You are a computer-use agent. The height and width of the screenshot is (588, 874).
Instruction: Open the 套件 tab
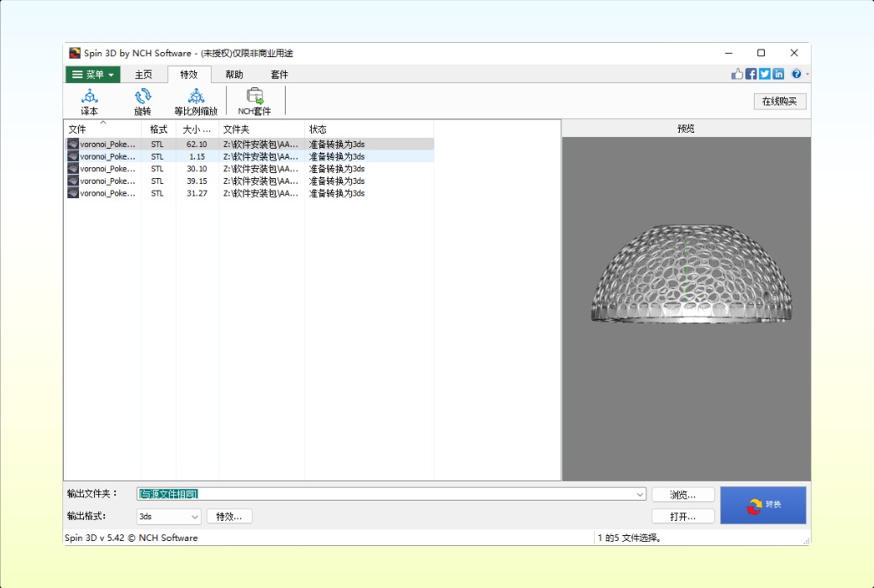[x=279, y=74]
